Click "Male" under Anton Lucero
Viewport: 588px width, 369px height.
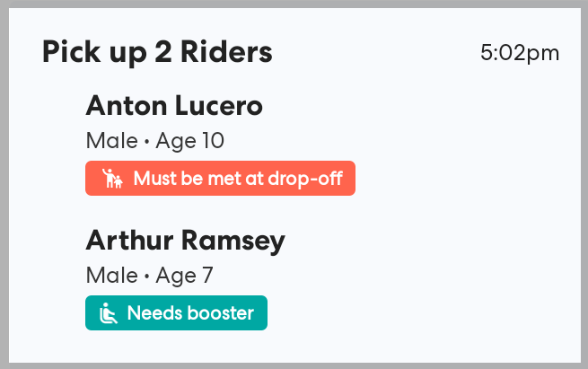point(108,141)
